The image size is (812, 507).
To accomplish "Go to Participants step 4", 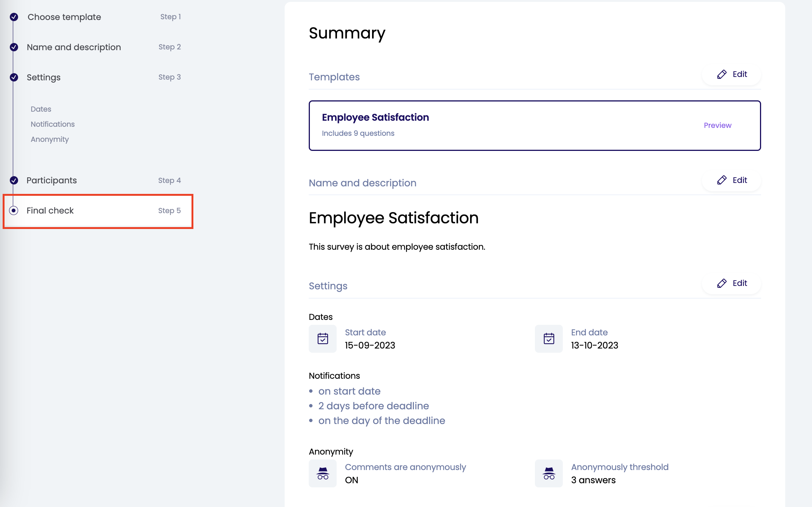I will 52,180.
